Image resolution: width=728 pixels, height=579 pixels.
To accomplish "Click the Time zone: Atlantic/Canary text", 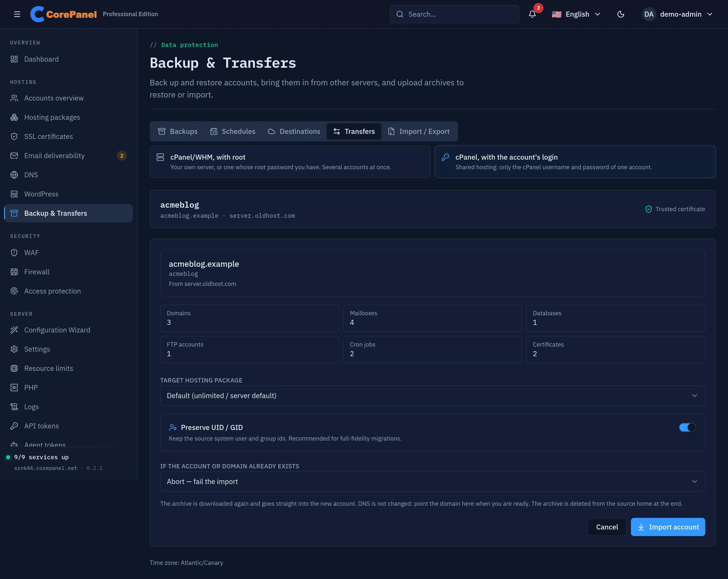I will [186, 563].
